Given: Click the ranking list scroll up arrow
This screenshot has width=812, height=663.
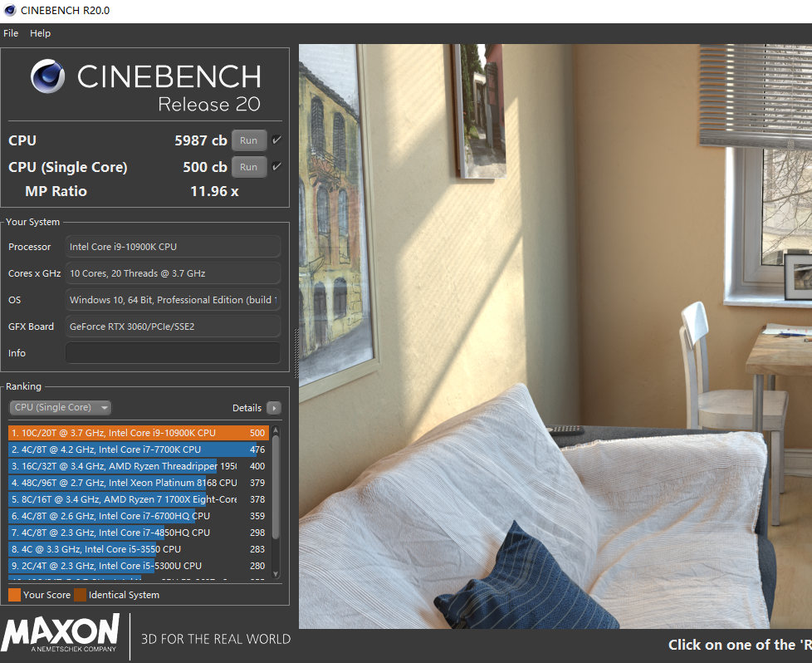Looking at the screenshot, I should click(276, 430).
